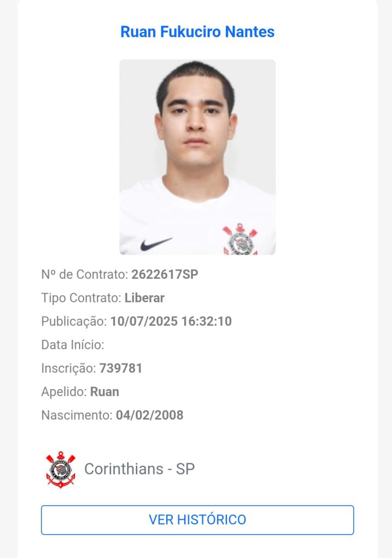
Task: Click the Corinthians club crest icon
Action: click(x=61, y=469)
